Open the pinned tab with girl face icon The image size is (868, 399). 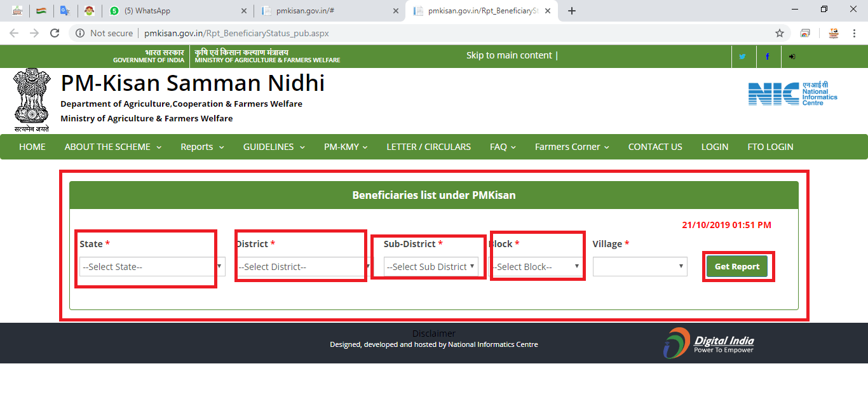[89, 11]
